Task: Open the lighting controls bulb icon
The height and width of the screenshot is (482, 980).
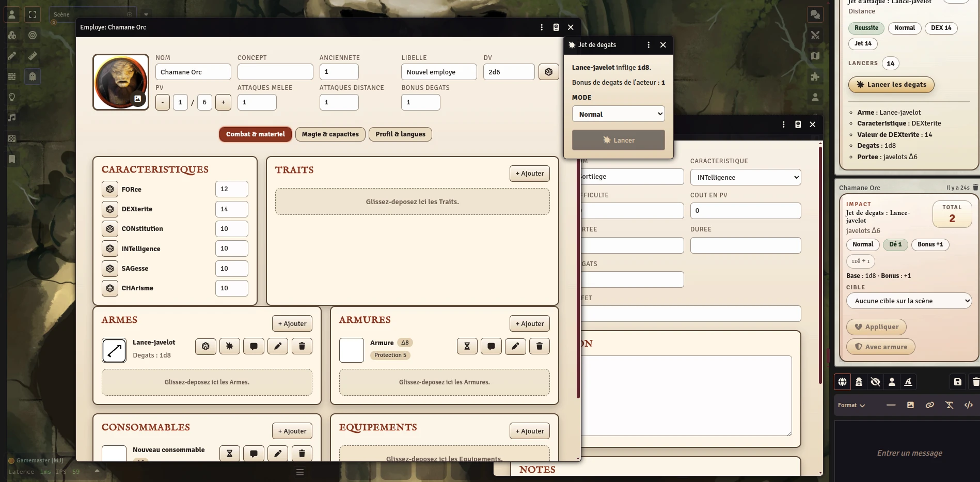Action: [x=12, y=97]
